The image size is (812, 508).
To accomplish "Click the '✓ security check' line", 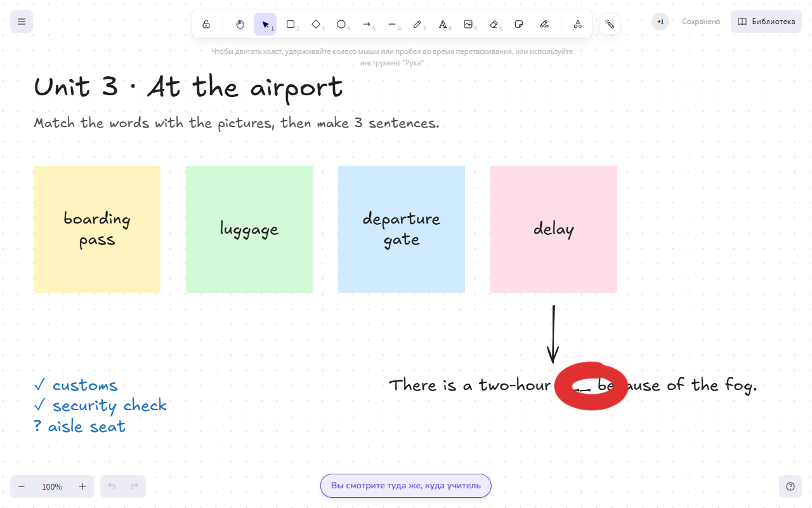I will tap(100, 406).
